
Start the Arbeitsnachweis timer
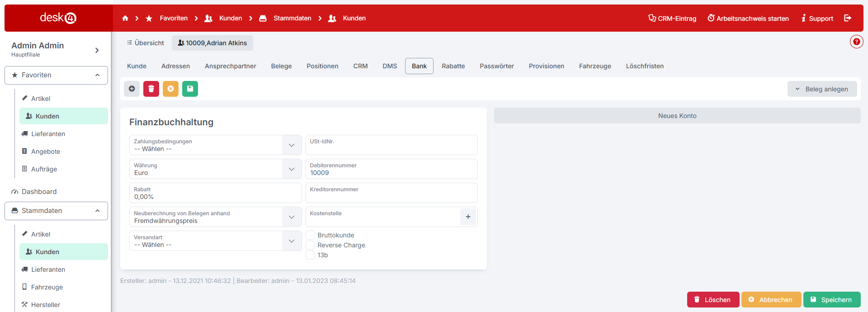pyautogui.click(x=748, y=19)
